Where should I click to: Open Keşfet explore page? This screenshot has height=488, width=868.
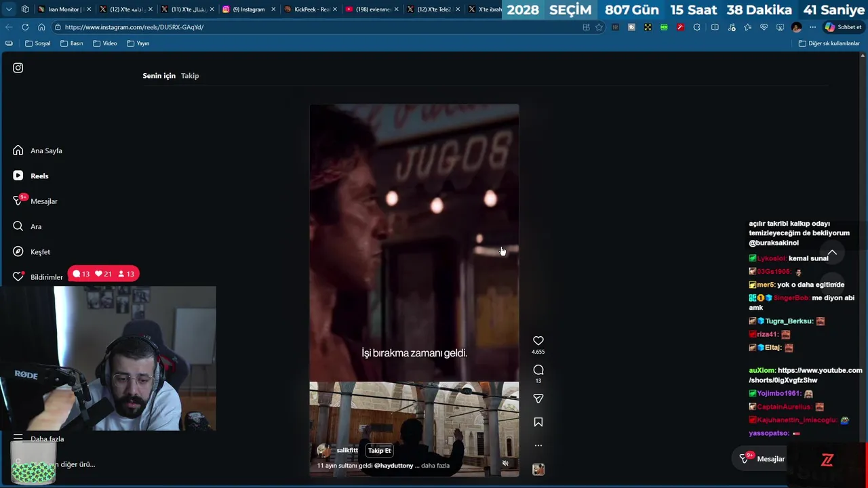(31, 251)
